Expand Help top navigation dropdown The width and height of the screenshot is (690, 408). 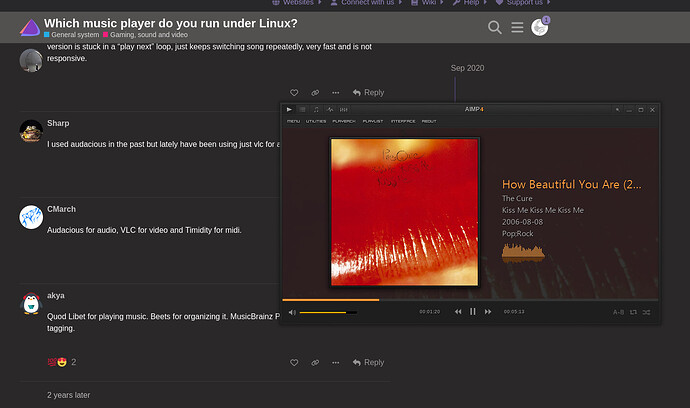[x=470, y=3]
